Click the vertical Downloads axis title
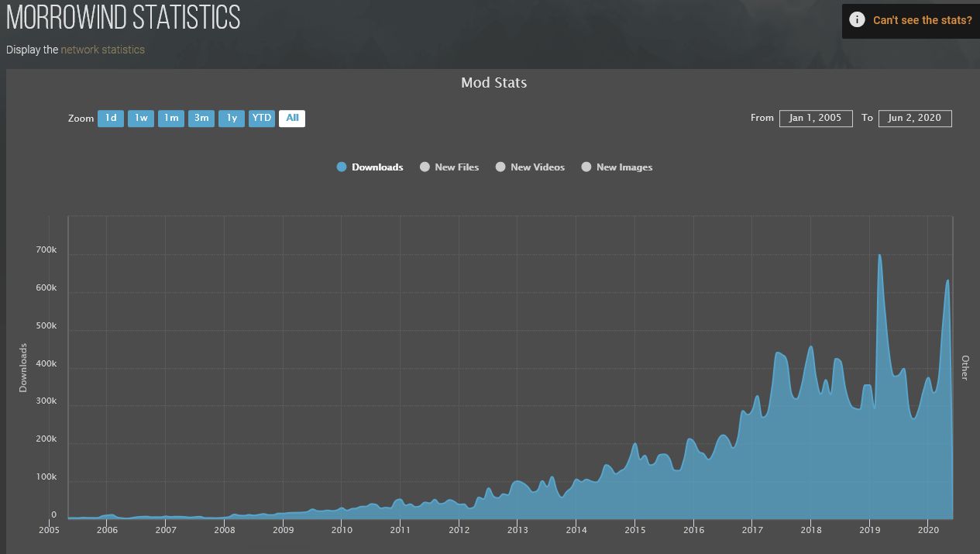Viewport: 980px width, 554px height. pyautogui.click(x=23, y=368)
